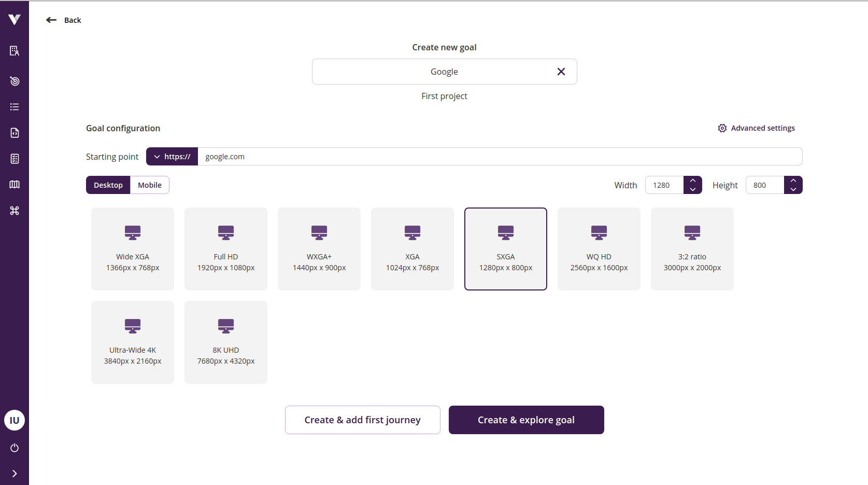Open the projects icon in the sidebar
The image size is (868, 485).
pos(15,51)
